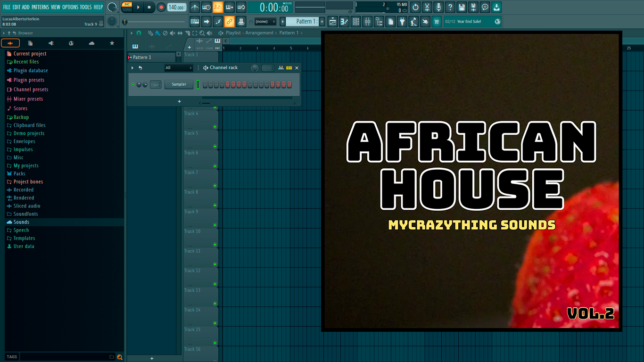Open the '(none)' pattern snap dropdown
Image resolution: width=644 pixels, height=362 pixels.
point(265,21)
